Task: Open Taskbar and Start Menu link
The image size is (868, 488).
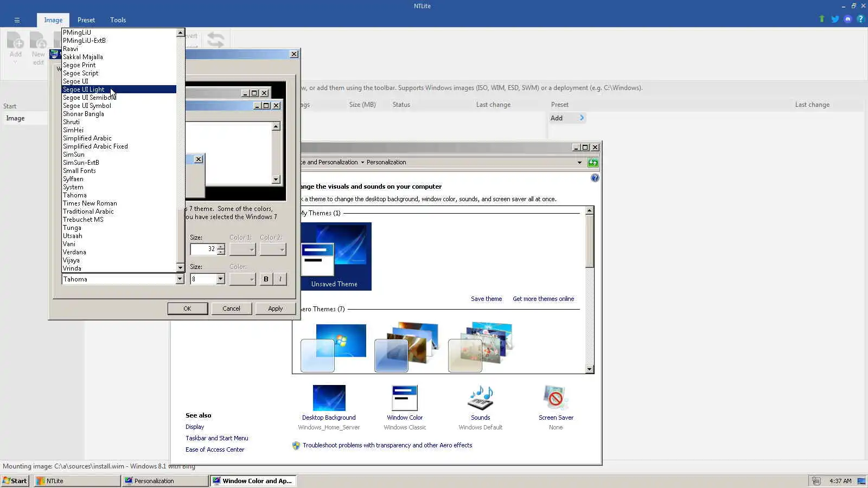Action: pyautogui.click(x=216, y=438)
